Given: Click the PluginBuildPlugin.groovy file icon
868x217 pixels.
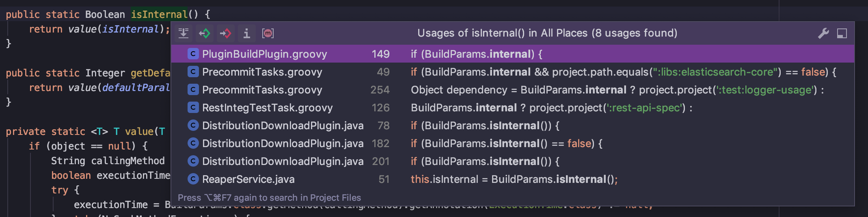Looking at the screenshot, I should [193, 54].
